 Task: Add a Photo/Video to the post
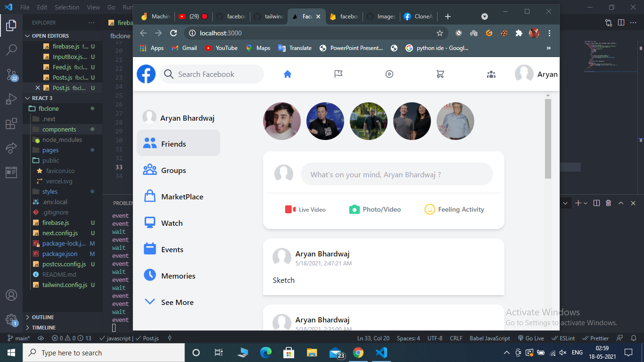click(x=375, y=209)
